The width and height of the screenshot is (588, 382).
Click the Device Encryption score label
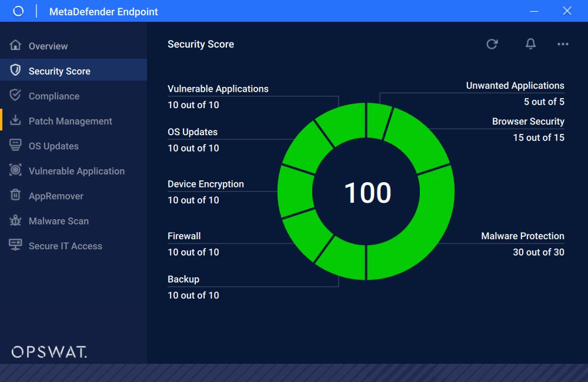pyautogui.click(x=205, y=184)
